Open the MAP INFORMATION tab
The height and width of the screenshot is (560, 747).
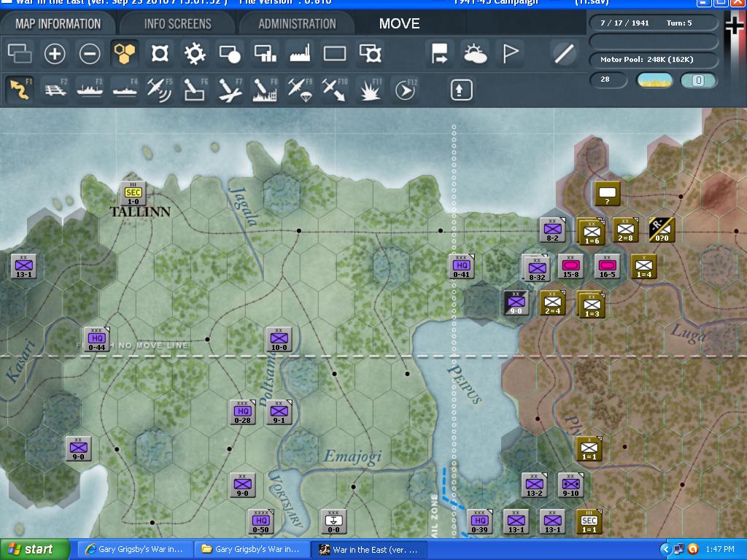[58, 23]
